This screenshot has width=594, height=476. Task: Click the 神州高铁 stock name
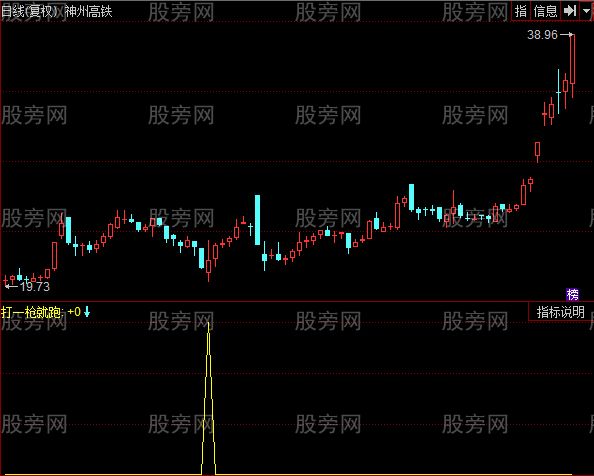point(89,11)
